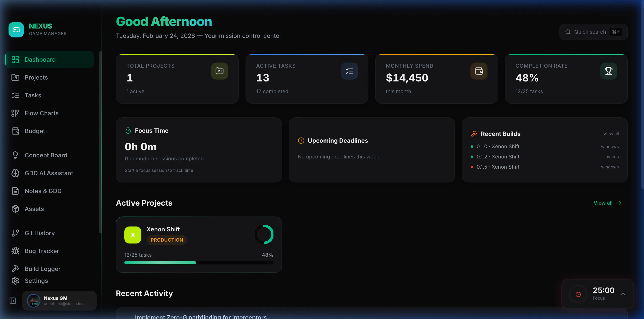This screenshot has height=319, width=644.
Task: Collapse the sidebar with panel icon
Action: tap(13, 301)
